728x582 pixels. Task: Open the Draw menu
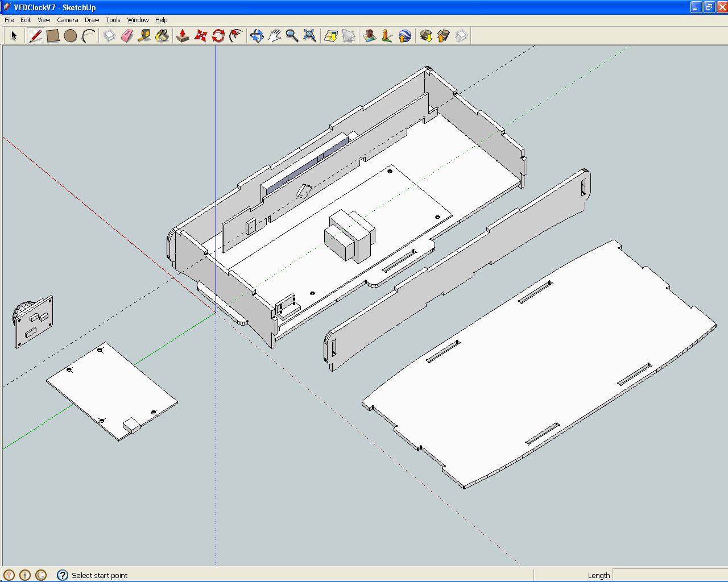(92, 20)
